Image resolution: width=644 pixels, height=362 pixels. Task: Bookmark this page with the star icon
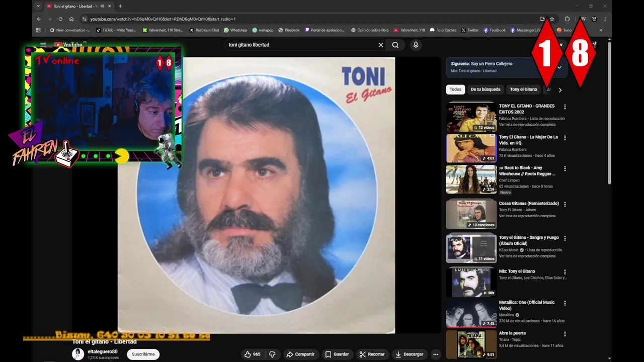(x=552, y=19)
